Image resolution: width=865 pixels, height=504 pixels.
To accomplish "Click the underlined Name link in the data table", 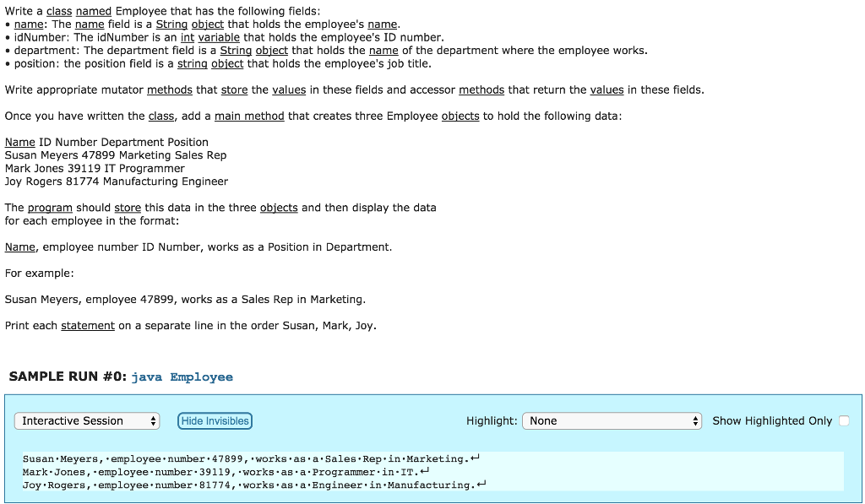I will coord(19,142).
